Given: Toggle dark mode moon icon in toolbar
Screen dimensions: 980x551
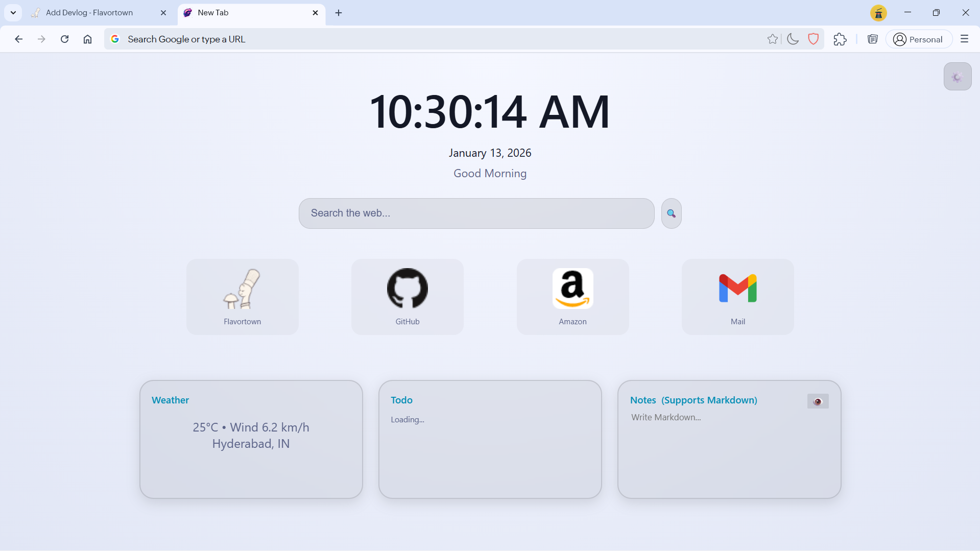Looking at the screenshot, I should point(793,39).
